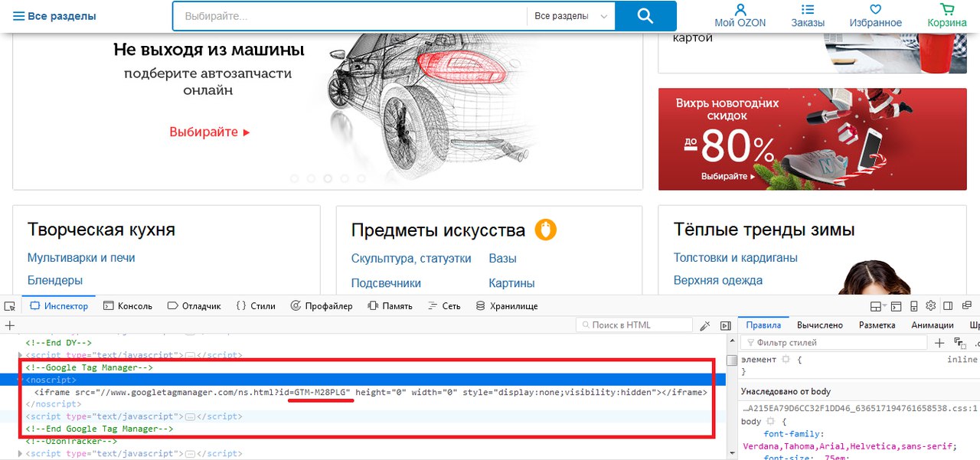Screen dimensions: 980x460
Task: Click the dock to side icon
Action: 948,306
